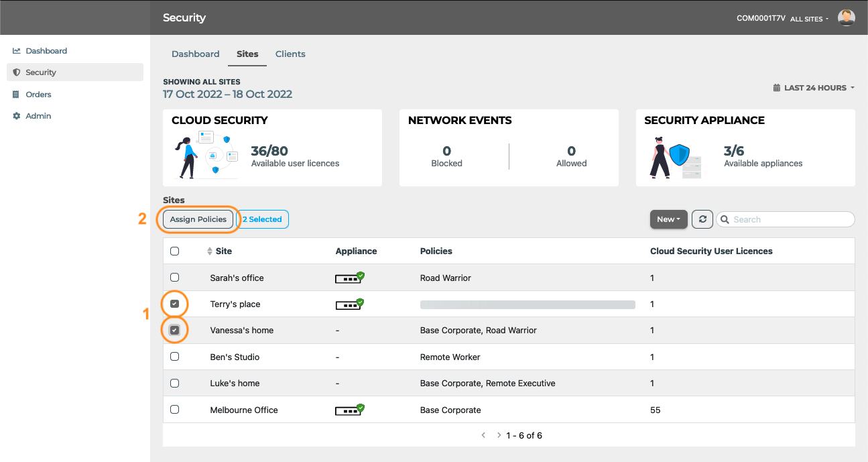This screenshot has height=462, width=868.
Task: Open the All Sites selector dropdown
Action: (x=810, y=19)
